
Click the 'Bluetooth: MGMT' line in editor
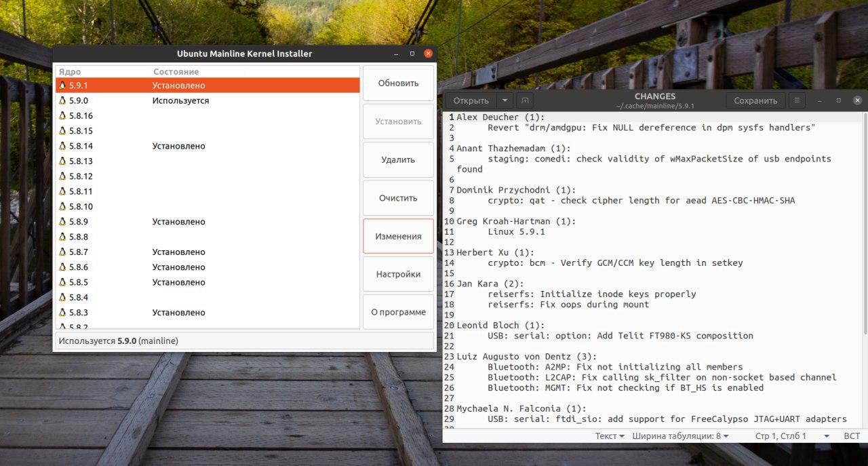tap(625, 388)
